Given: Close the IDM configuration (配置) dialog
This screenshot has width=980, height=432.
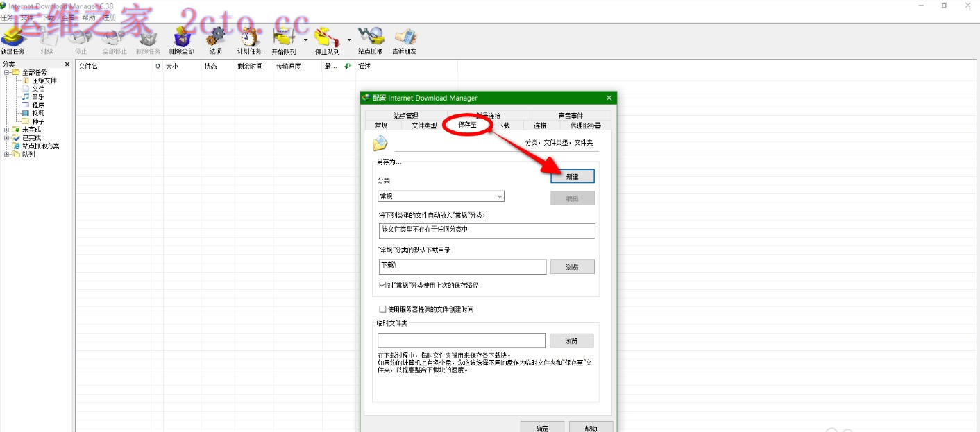Looking at the screenshot, I should 609,98.
